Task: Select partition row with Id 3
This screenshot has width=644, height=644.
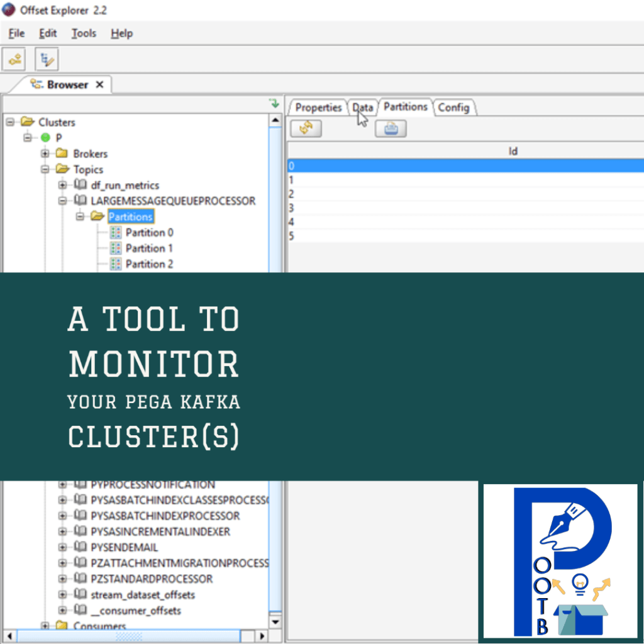Action: coord(465,208)
